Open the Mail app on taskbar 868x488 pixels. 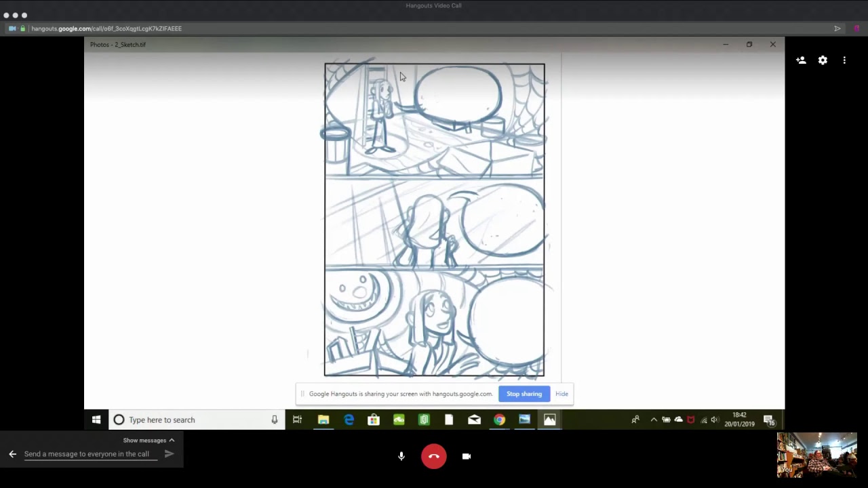(474, 420)
